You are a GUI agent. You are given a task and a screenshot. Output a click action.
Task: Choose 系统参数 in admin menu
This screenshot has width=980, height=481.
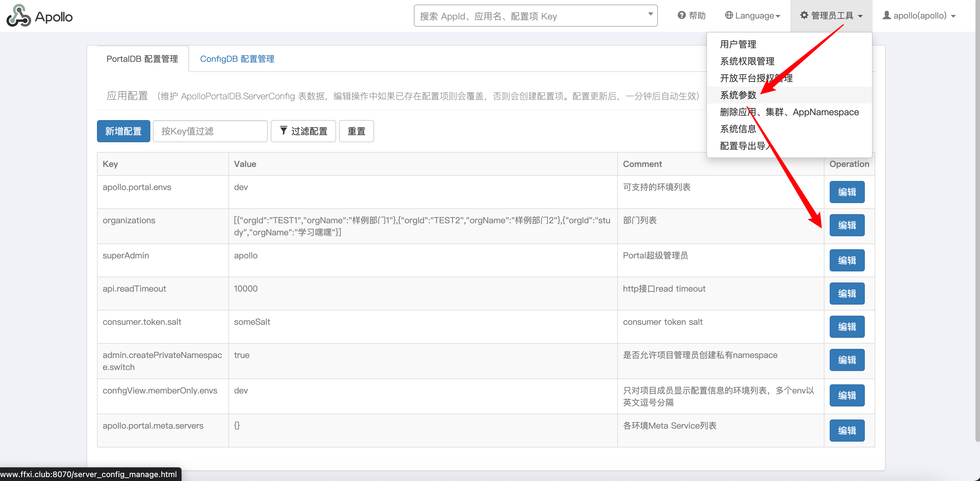pos(738,95)
